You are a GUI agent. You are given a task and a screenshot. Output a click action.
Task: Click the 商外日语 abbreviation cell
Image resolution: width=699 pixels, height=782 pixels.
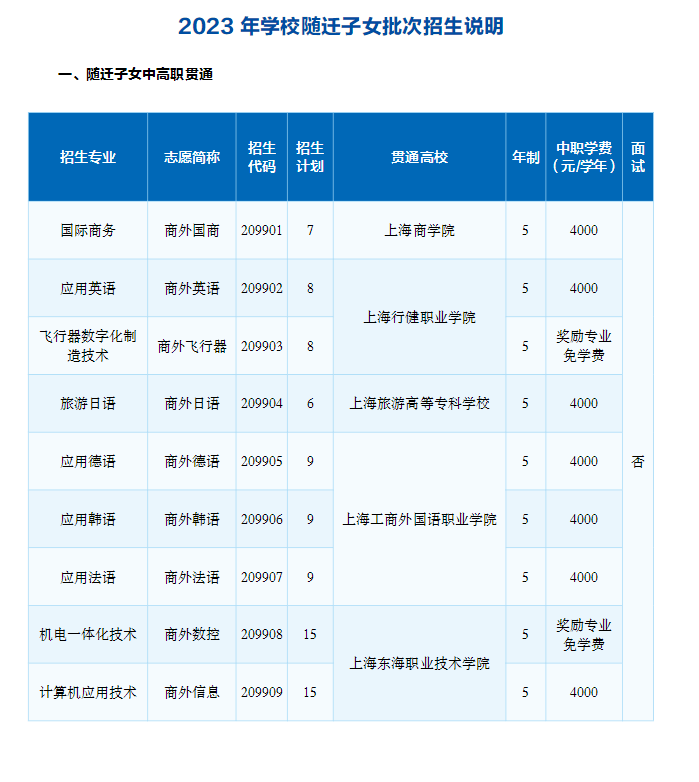[192, 403]
